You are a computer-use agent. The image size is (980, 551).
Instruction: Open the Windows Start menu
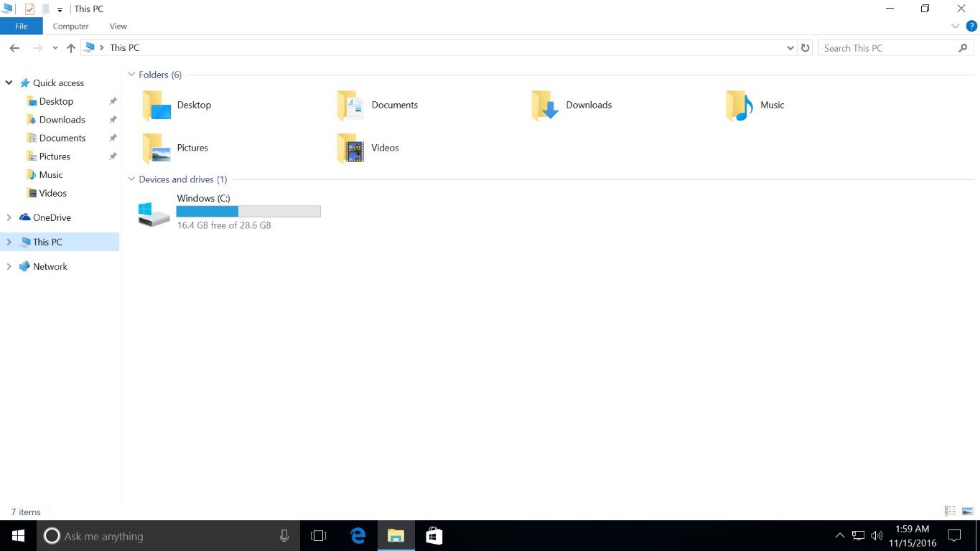point(18,536)
